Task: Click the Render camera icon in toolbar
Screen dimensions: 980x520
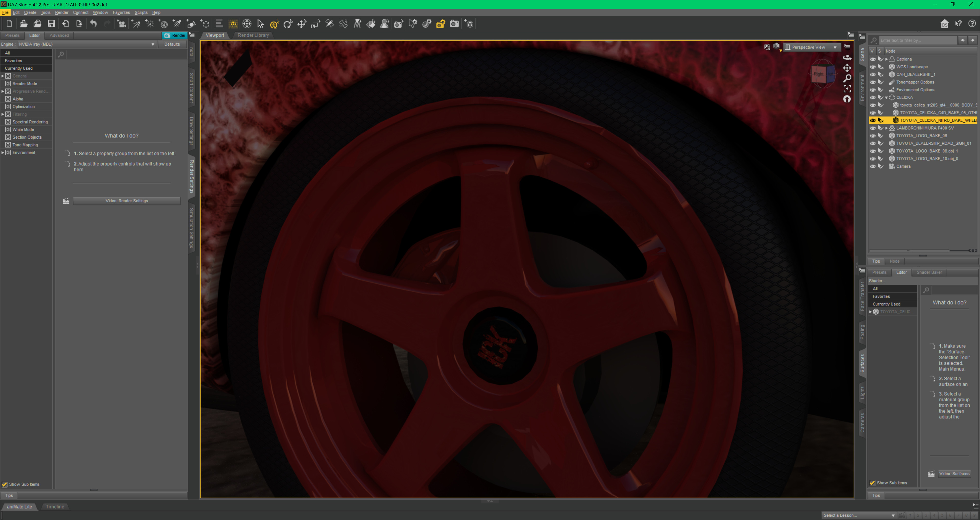Action: pos(454,23)
